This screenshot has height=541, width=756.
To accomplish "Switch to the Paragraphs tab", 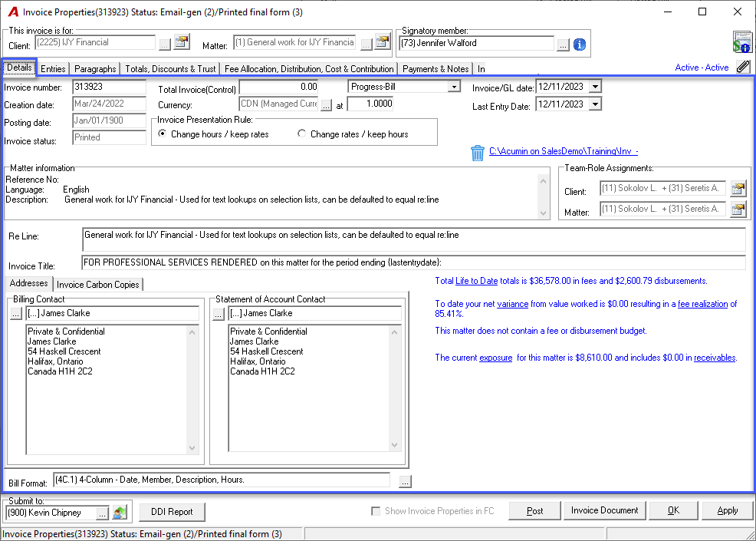I will (95, 68).
